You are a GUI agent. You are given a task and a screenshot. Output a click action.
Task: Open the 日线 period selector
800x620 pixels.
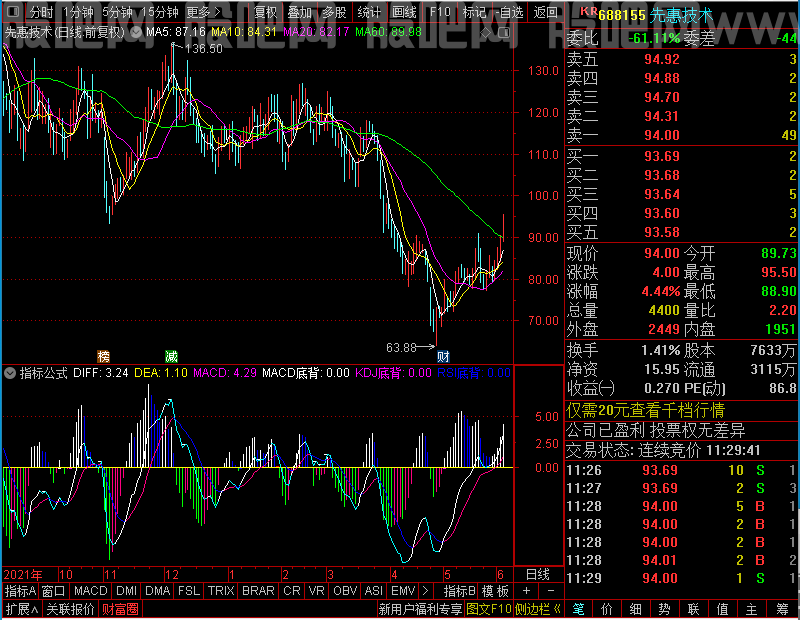point(538,575)
